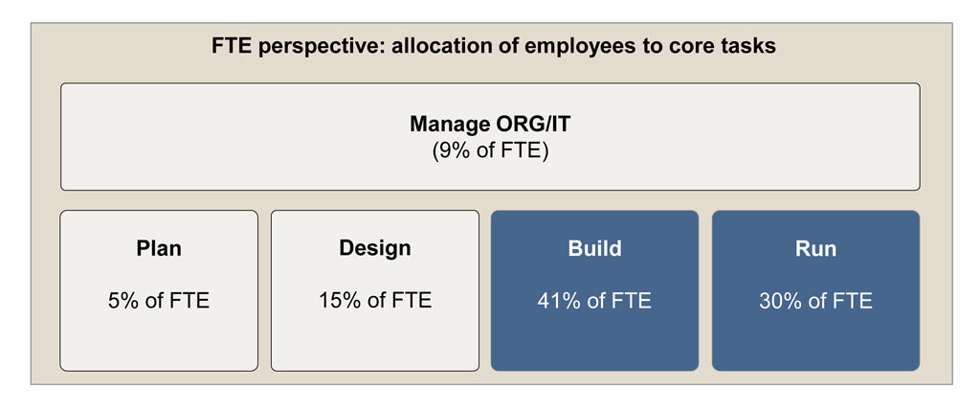Click the '15% of FTE' label
Screen dimensions: 980x412
pos(375,301)
